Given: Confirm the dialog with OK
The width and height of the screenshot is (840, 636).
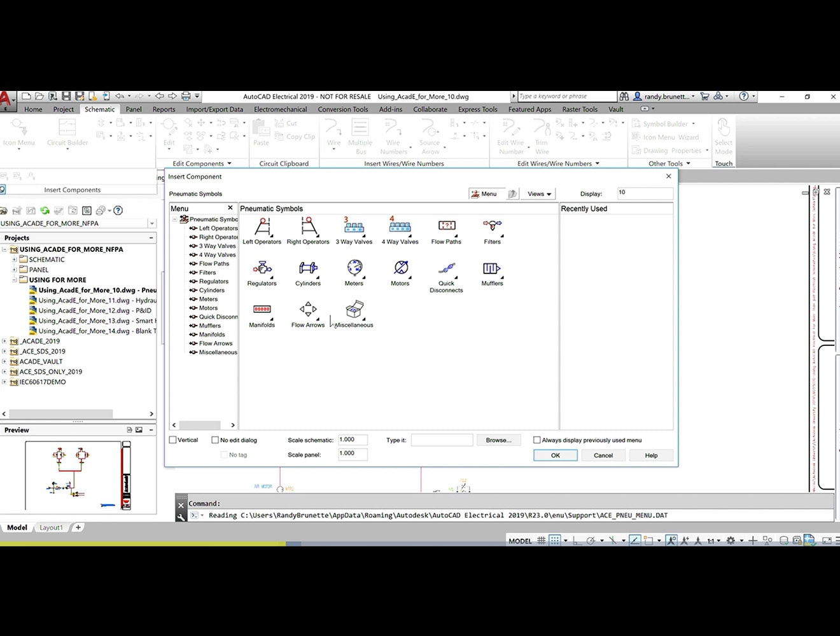Looking at the screenshot, I should 554,455.
